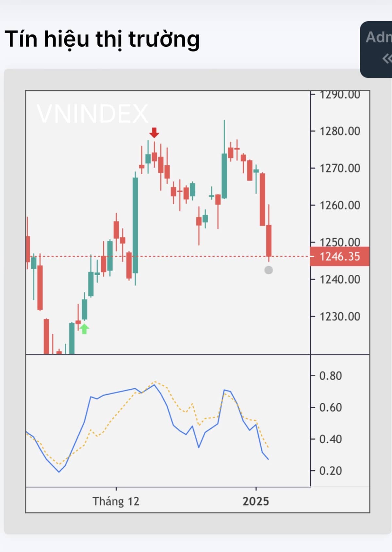Click the 2025 time axis label

[x=256, y=501]
